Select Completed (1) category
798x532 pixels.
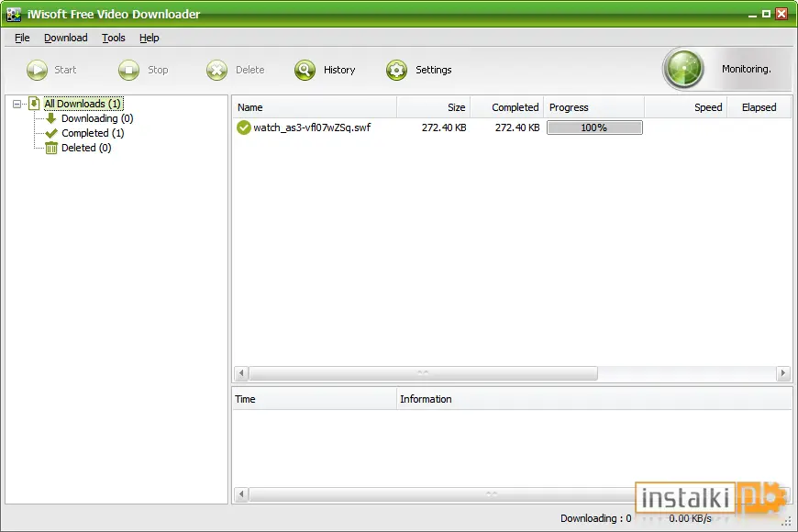point(93,133)
